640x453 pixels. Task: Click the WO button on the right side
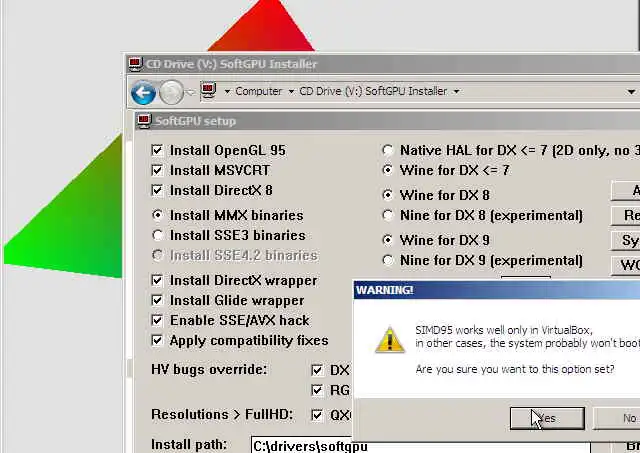625,265
